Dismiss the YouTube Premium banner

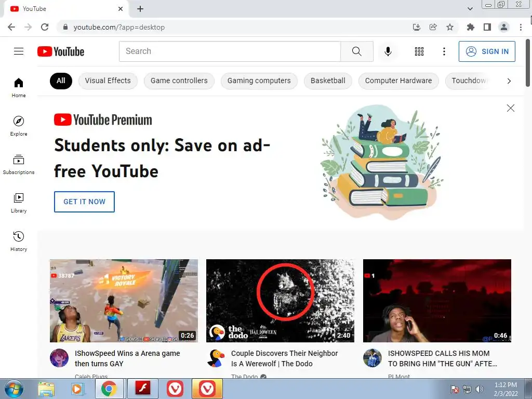(510, 108)
